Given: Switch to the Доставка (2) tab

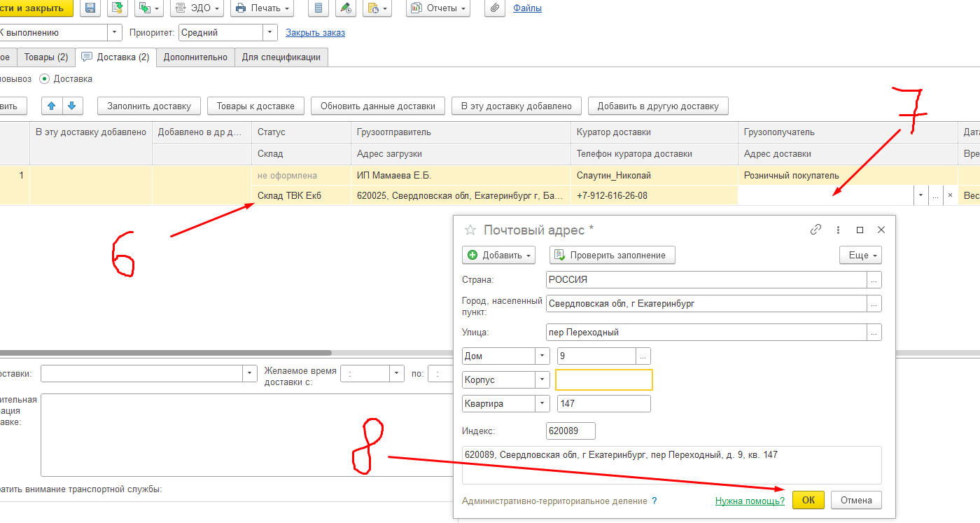Looking at the screenshot, I should [x=115, y=57].
